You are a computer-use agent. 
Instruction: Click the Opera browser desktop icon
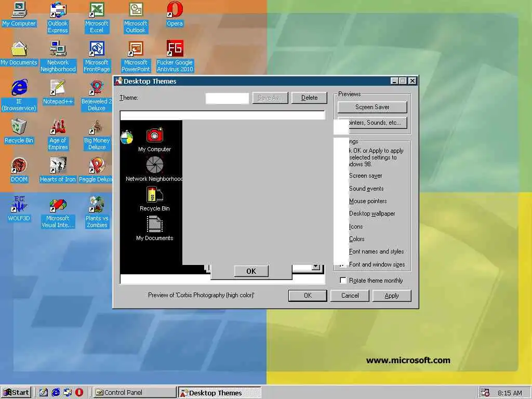coord(175,15)
